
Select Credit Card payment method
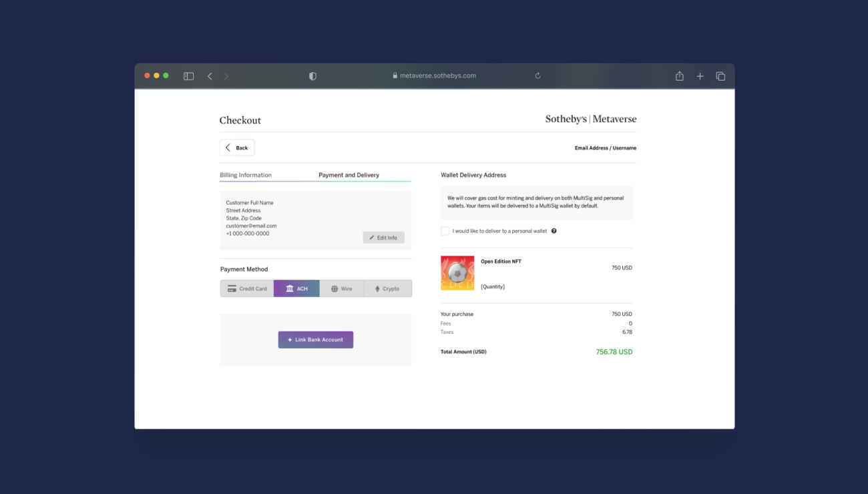point(247,288)
